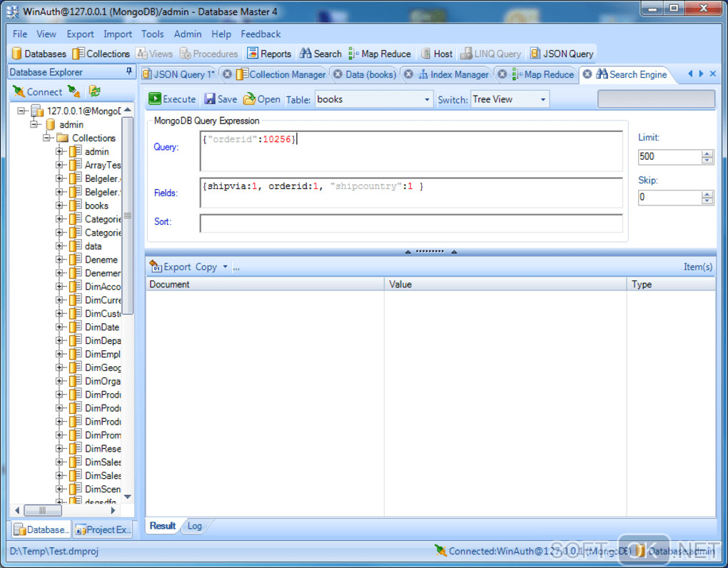Switch to the Log tab

[194, 526]
